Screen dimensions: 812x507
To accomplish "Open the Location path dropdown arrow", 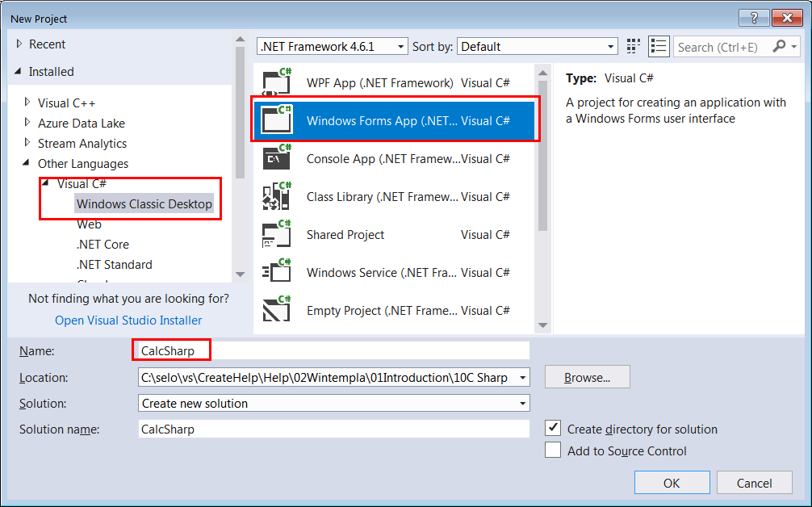I will pos(522,378).
